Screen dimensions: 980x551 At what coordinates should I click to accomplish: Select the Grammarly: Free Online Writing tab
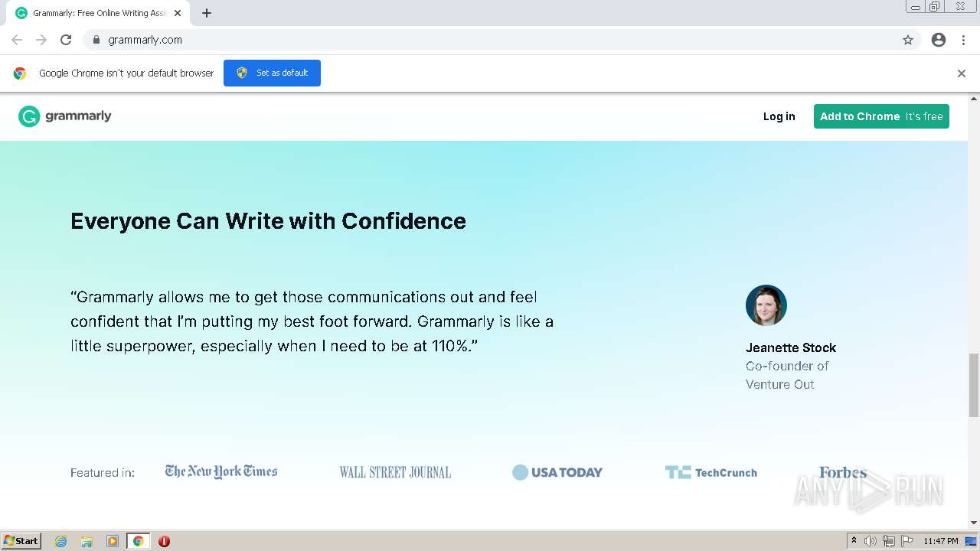100,13
